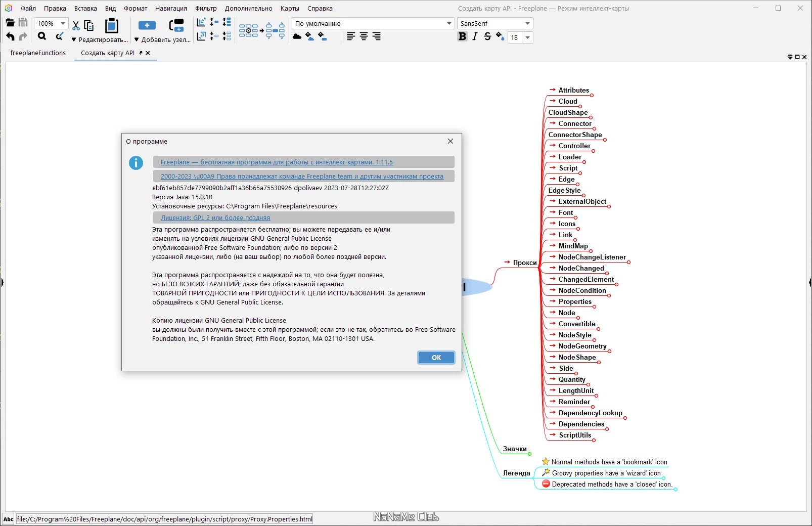Screen dimensions: 812x526
Task: Click the font color paint bucket icon
Action: (500, 36)
